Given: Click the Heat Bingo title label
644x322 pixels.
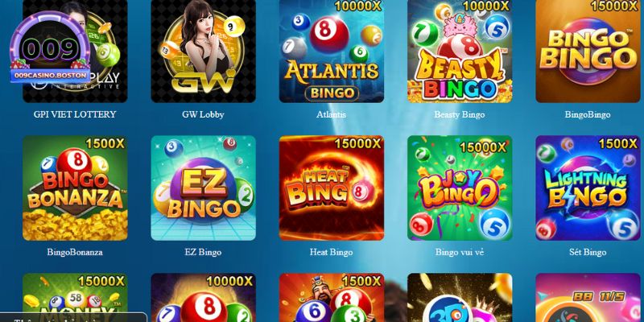Looking at the screenshot, I should click(332, 252).
